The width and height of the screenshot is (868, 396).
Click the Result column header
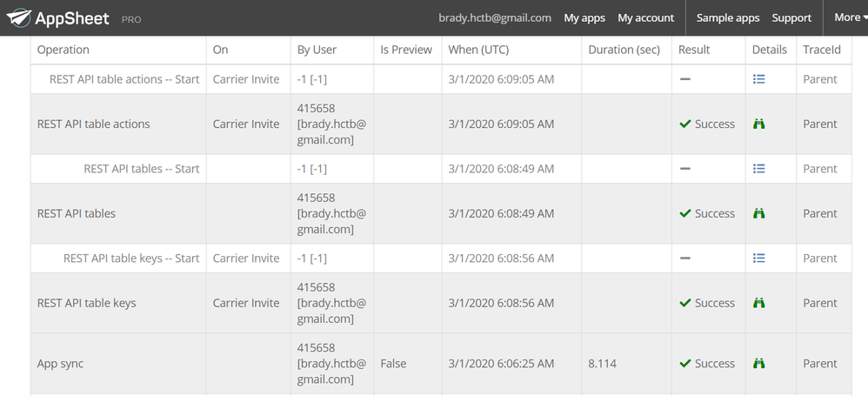pos(694,50)
